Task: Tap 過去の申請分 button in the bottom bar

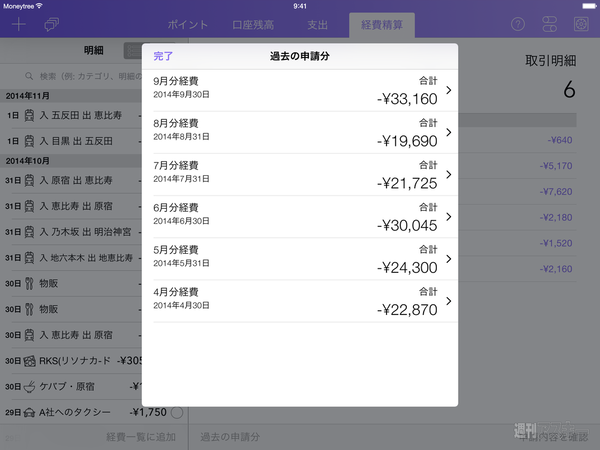Action: (x=230, y=437)
